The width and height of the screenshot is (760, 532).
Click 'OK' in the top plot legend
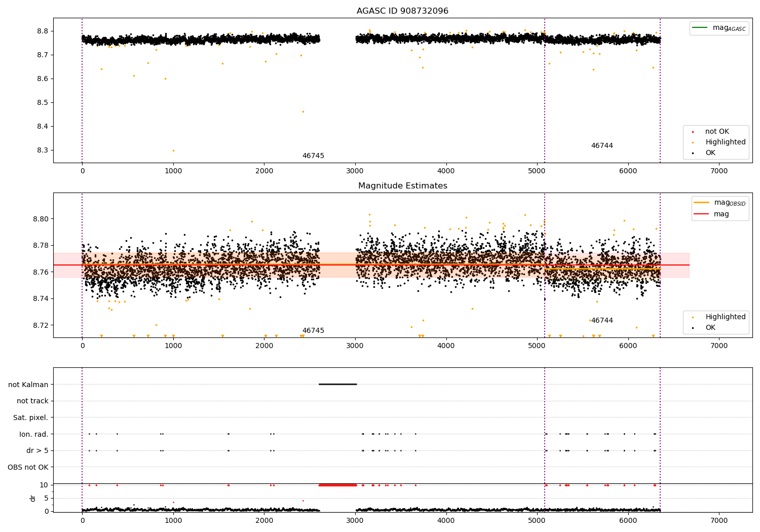click(710, 153)
